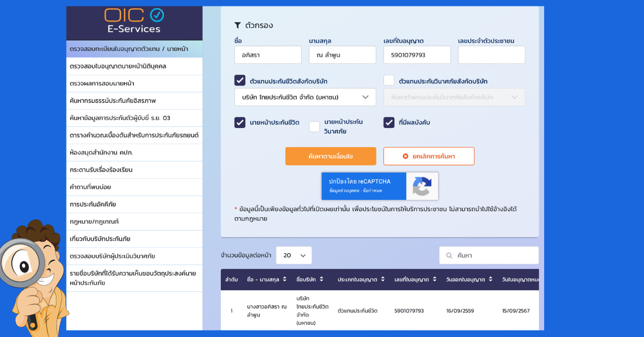Click the OIC E-Services logo
This screenshot has height=337, width=644.
pos(134,21)
